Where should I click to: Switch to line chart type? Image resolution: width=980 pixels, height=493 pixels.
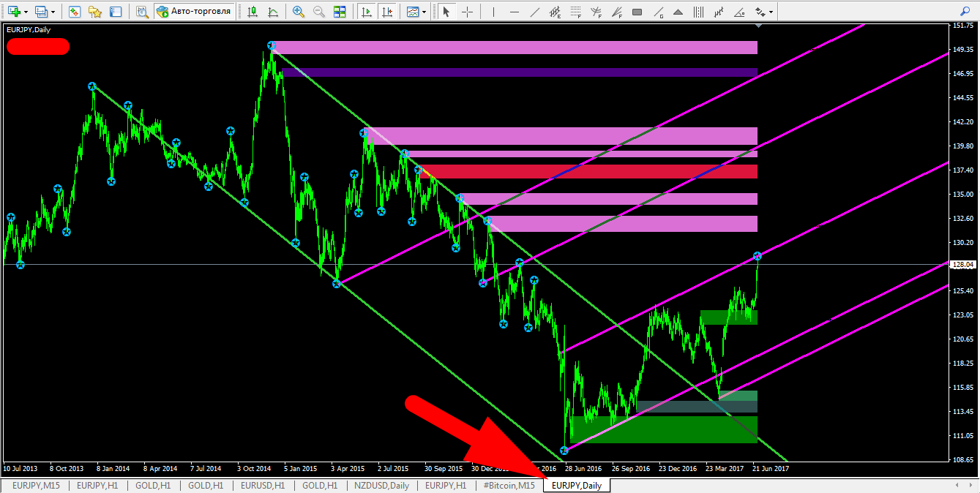273,12
